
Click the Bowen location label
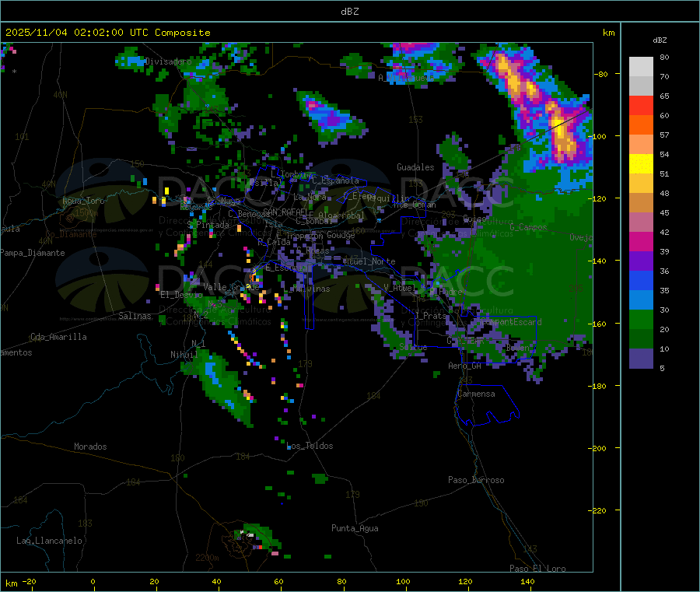[x=518, y=347]
